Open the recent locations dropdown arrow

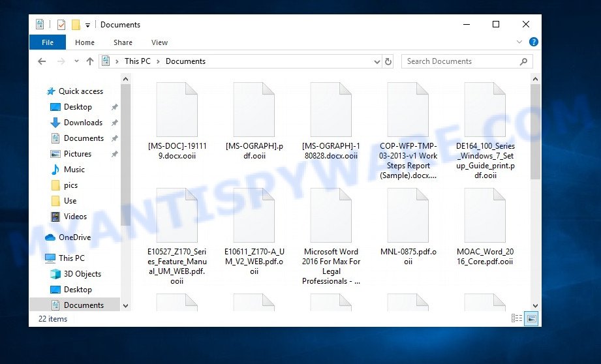point(76,61)
